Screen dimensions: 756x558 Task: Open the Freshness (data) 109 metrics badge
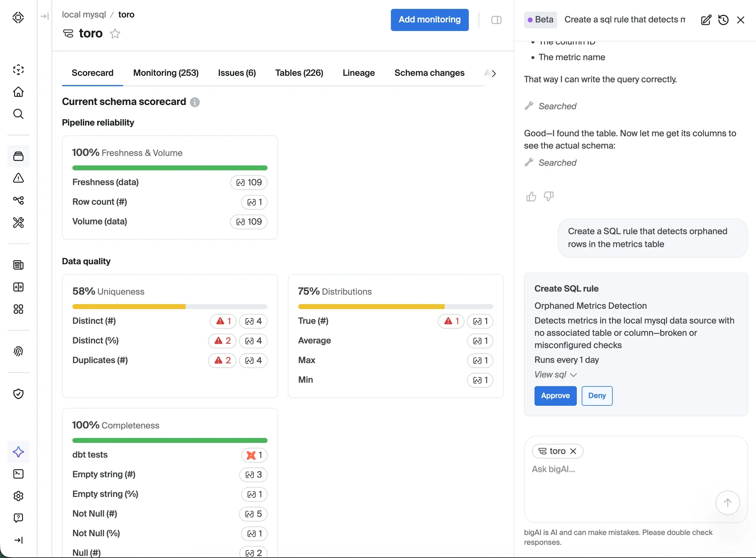(x=249, y=182)
